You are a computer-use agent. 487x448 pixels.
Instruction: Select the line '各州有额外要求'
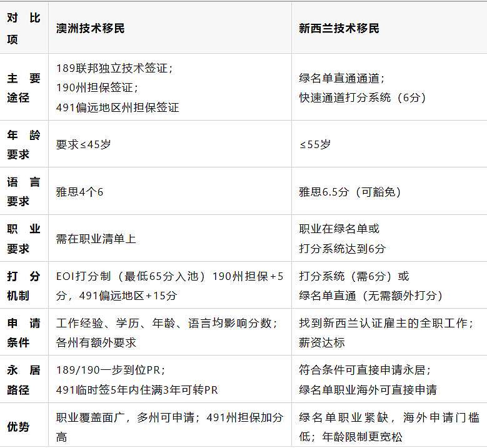[x=96, y=342]
